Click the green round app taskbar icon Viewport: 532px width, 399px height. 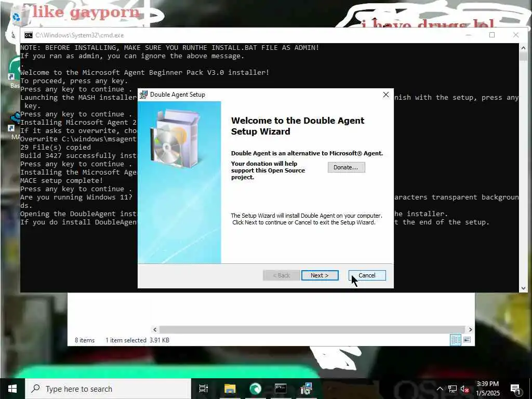coord(255,389)
